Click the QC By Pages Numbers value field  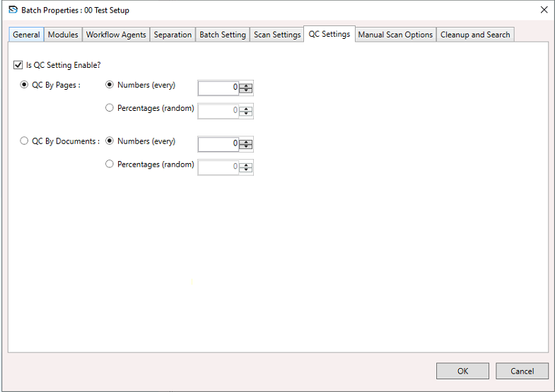(218, 88)
